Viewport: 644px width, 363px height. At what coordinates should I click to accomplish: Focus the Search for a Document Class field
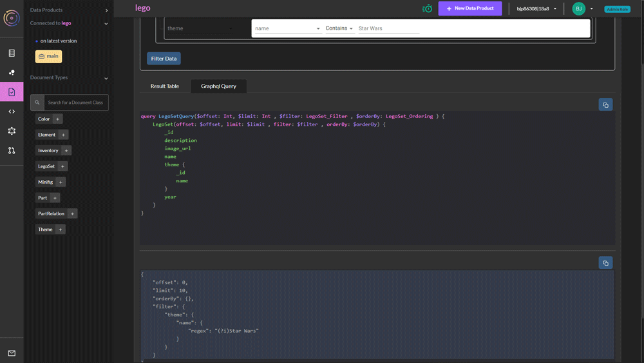coord(76,103)
